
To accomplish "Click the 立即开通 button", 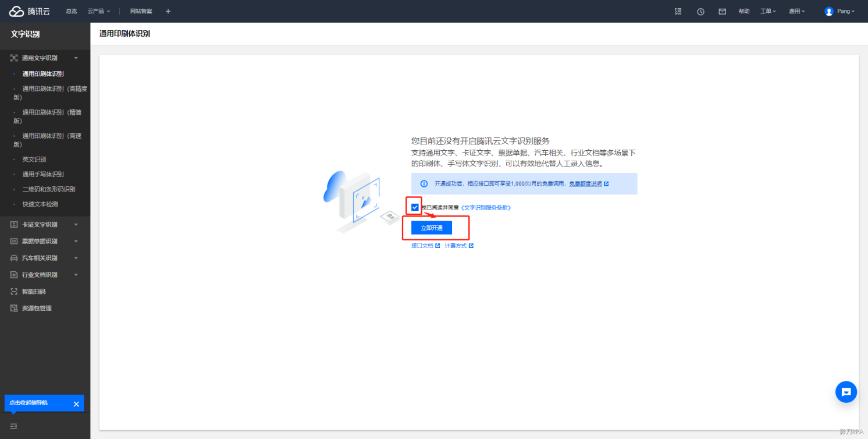I will pos(432,228).
